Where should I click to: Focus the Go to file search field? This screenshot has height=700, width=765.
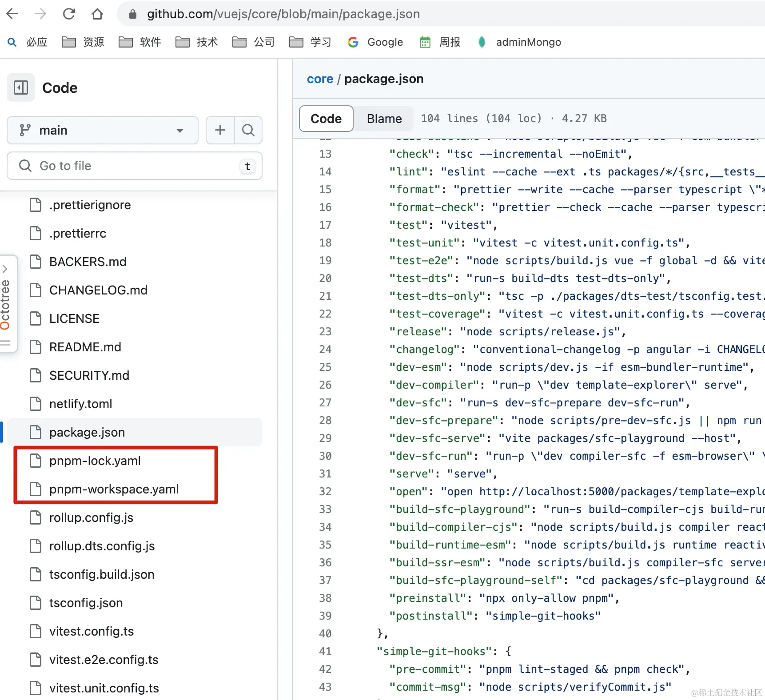[135, 166]
